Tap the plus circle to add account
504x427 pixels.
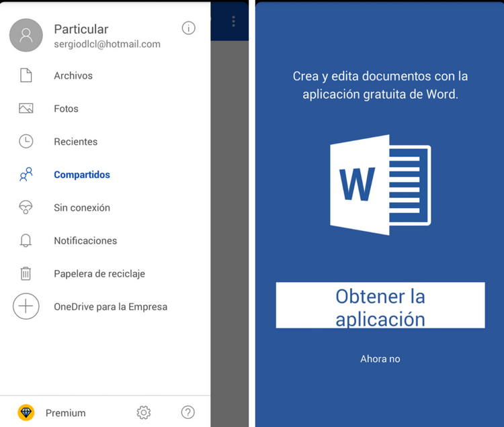26,306
